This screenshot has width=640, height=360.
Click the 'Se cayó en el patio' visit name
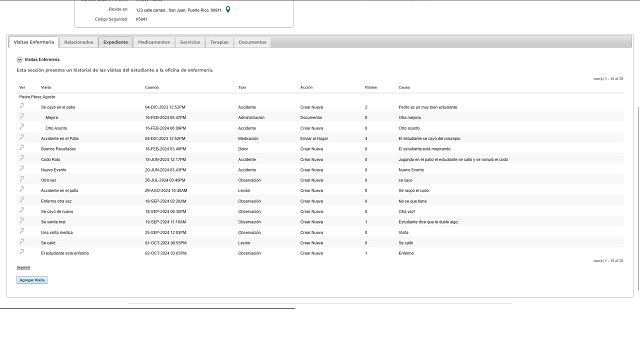click(58, 107)
